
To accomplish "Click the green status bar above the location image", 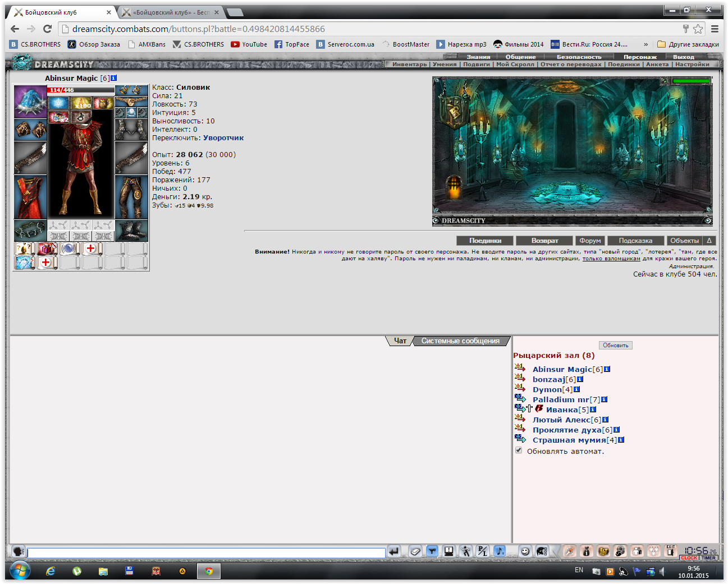I will [x=691, y=81].
